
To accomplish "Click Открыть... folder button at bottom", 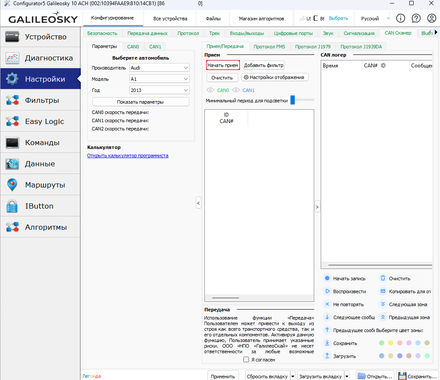I will 375,376.
